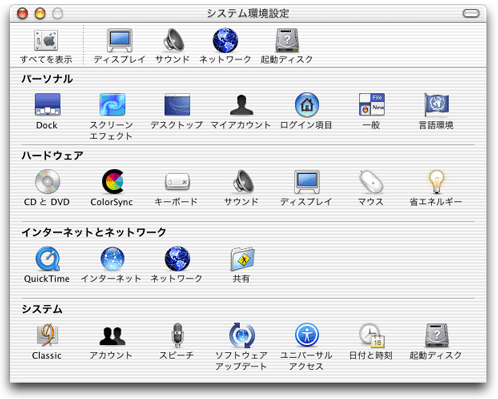Open サウンド in the top toolbar

[x=173, y=40]
